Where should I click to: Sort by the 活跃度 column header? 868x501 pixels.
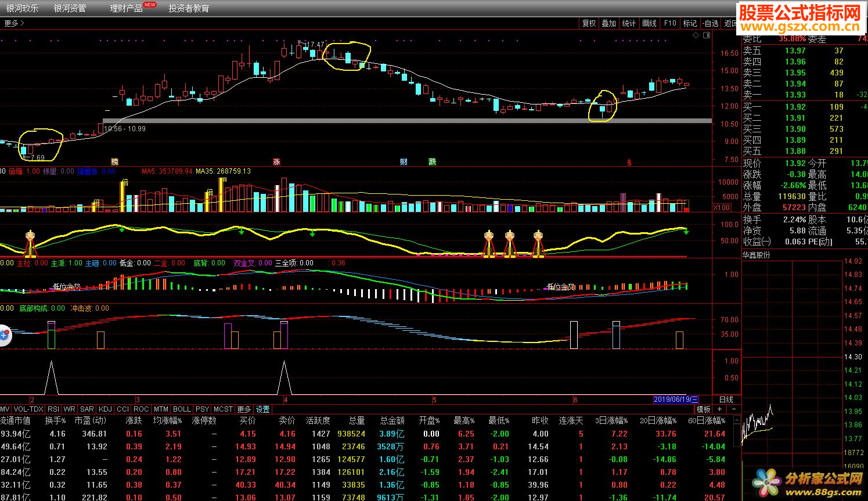[x=318, y=420]
